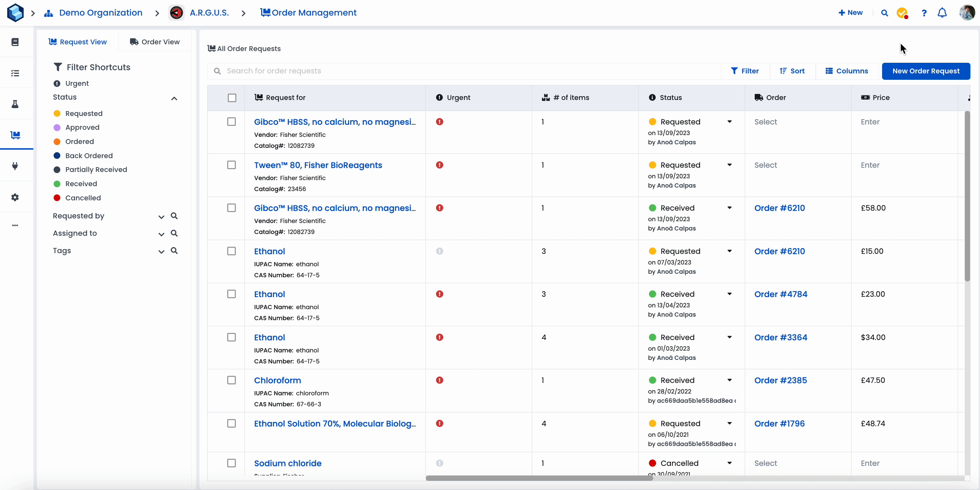Expand the Requested by filter
Viewport: 980px width, 490px height.
(x=161, y=217)
